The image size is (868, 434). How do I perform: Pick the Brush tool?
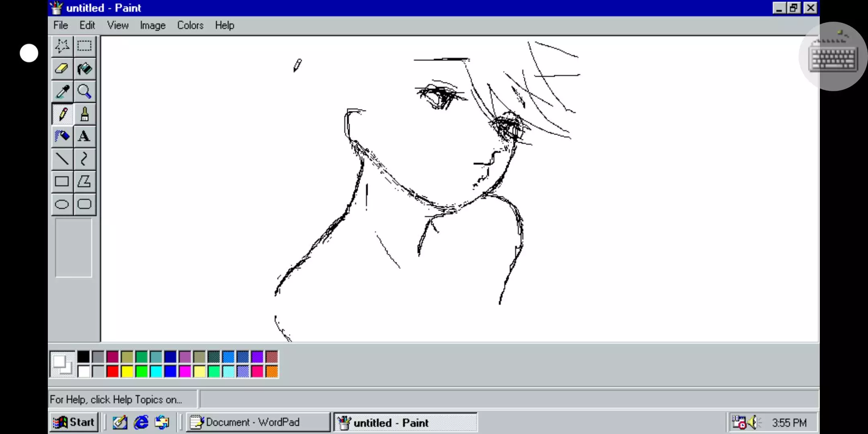(x=84, y=115)
